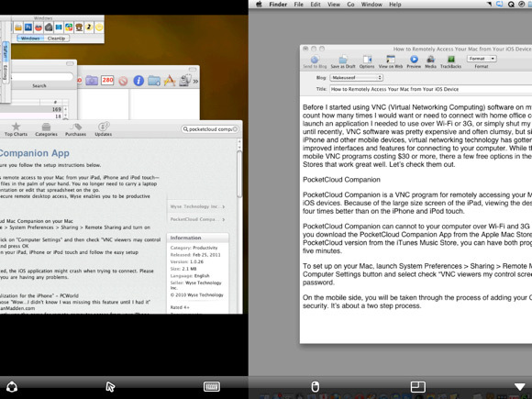Click the App Store page vertical scrollbar
Screen dimensions: 532x399
(239, 173)
